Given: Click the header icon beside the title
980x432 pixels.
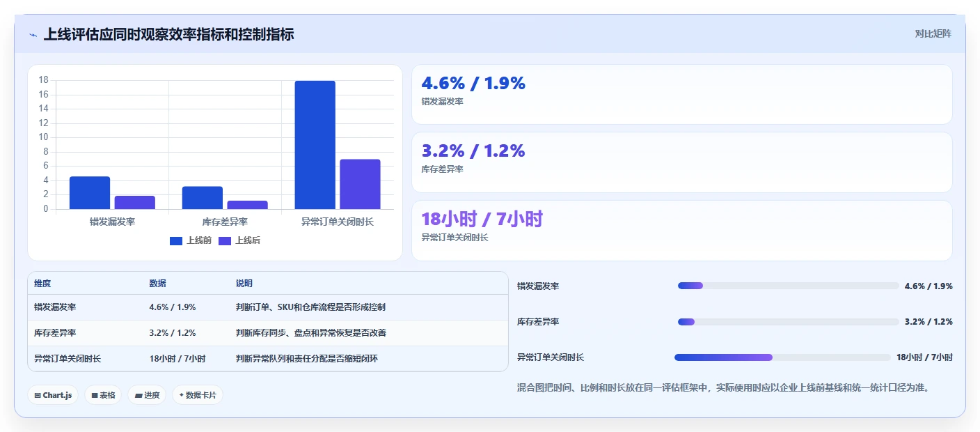Looking at the screenshot, I should click(33, 34).
